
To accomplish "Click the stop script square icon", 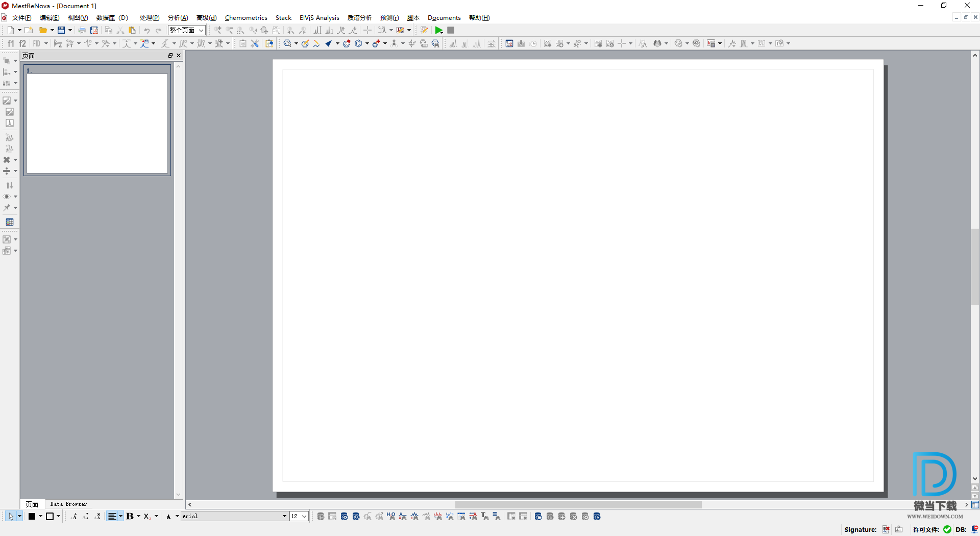I will pos(451,30).
